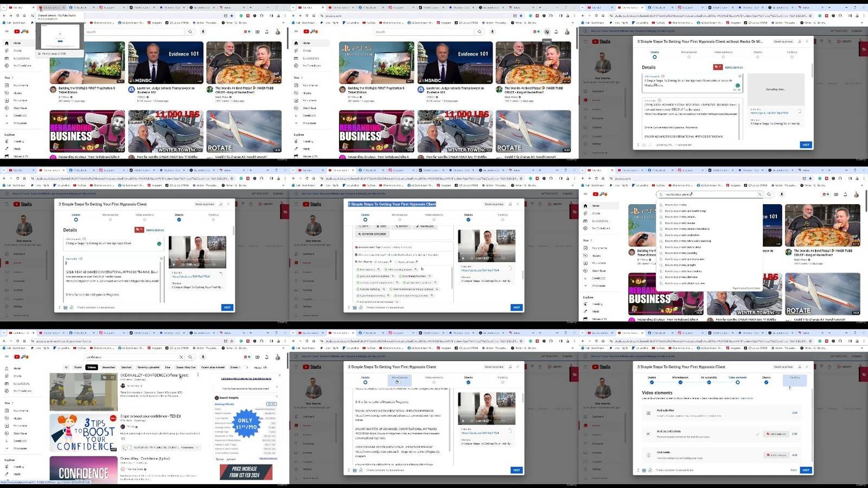The width and height of the screenshot is (868, 488).
Task: Center screenshot: open the blue video link
Action: [x=480, y=270]
